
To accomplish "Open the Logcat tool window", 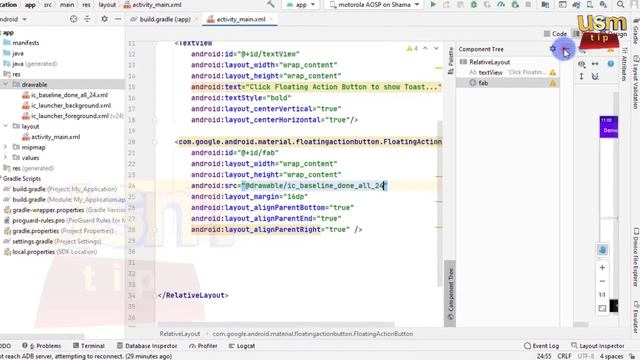I will click(x=242, y=346).
